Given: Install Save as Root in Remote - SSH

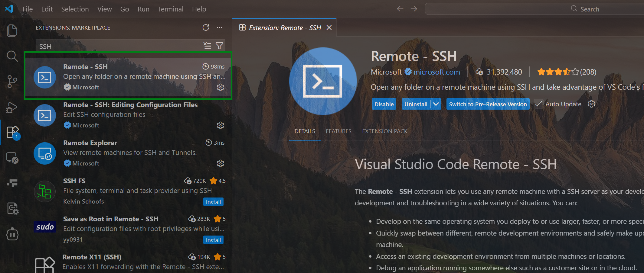Looking at the screenshot, I should [x=213, y=240].
